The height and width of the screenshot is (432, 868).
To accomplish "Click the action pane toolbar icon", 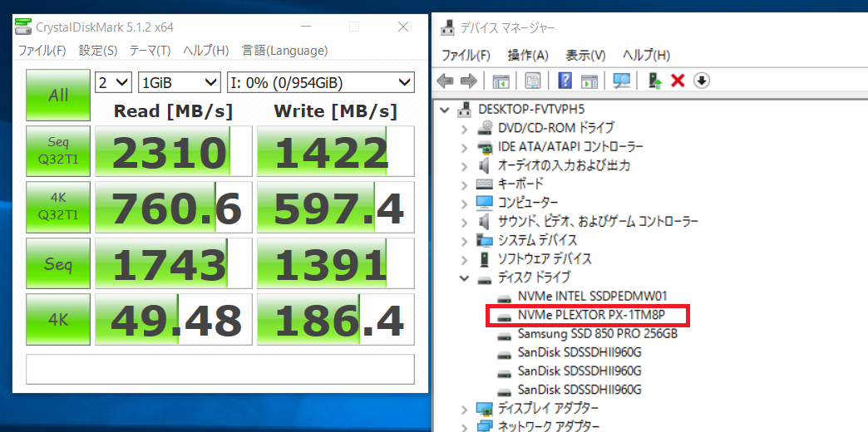I will (589, 81).
